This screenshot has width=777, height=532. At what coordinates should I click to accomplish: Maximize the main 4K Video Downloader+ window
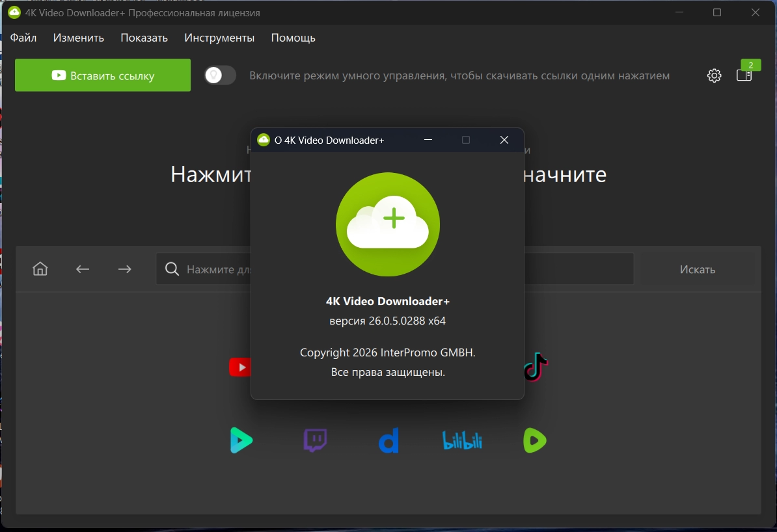717,12
